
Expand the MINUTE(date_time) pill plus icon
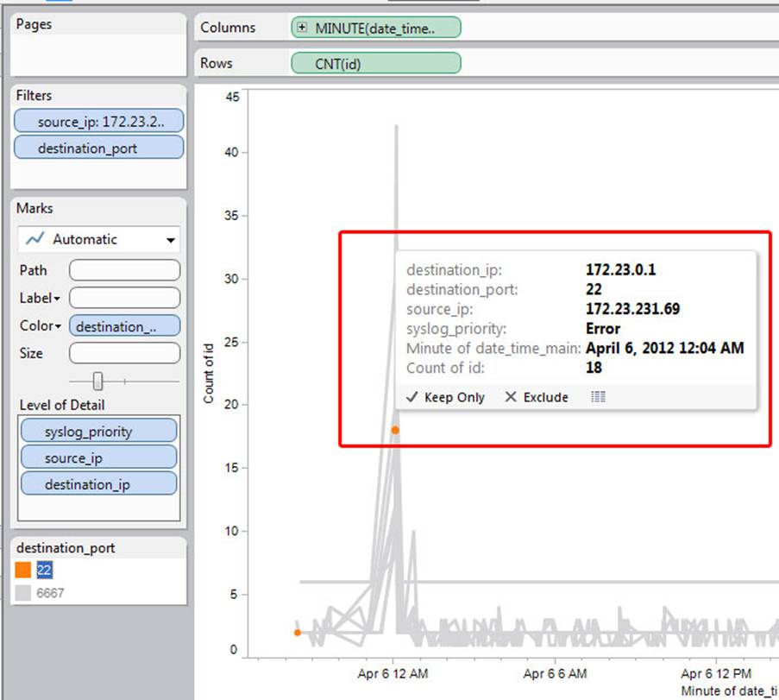click(x=302, y=28)
